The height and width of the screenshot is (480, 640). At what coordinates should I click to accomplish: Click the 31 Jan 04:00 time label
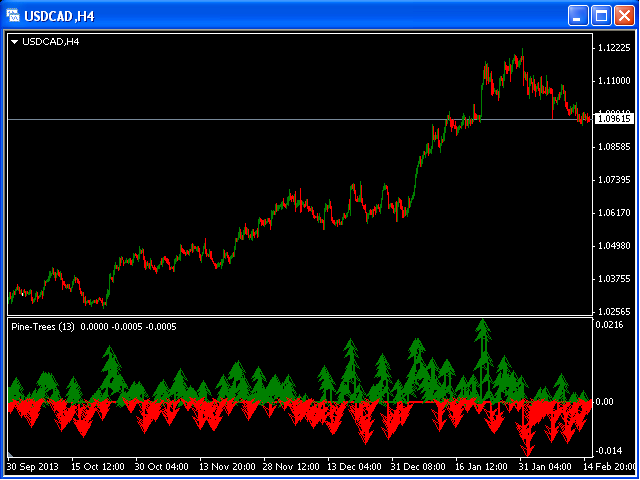click(546, 467)
